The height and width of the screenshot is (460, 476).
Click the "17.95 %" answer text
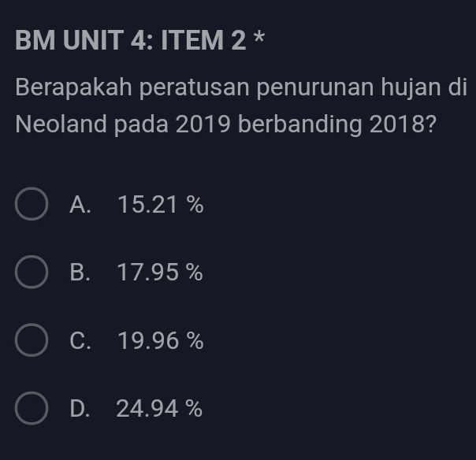[160, 274]
